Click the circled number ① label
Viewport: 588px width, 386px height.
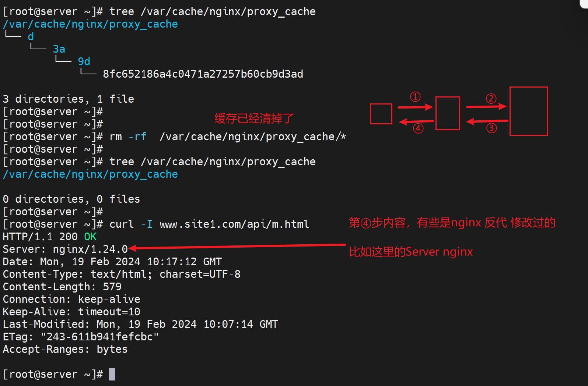[415, 97]
